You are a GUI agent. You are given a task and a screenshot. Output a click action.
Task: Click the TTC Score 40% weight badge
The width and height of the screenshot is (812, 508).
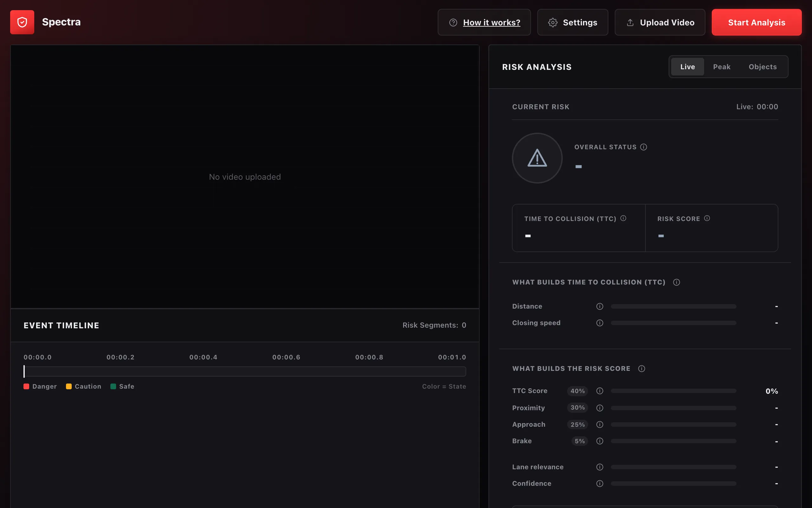click(x=578, y=391)
